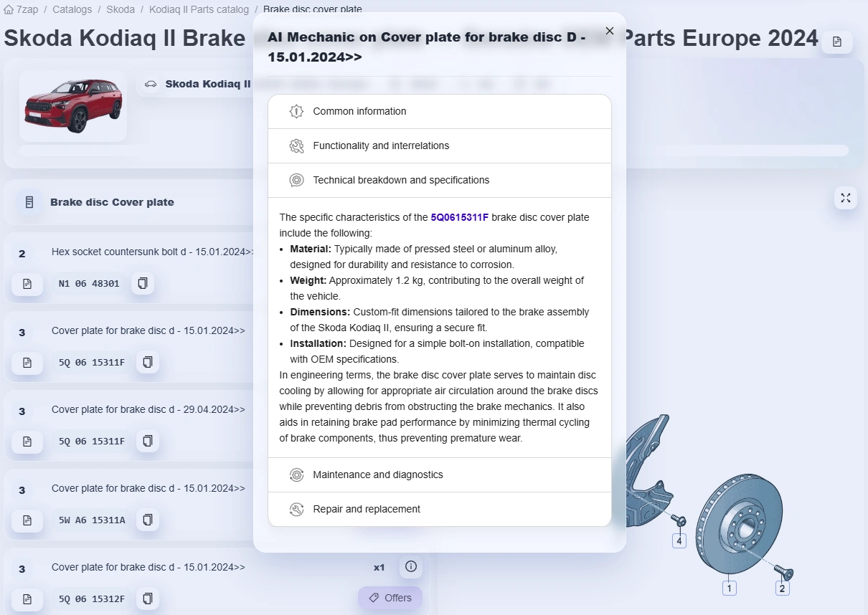Open document icon for 5W A6 15311A
The height and width of the screenshot is (615, 868).
(27, 520)
